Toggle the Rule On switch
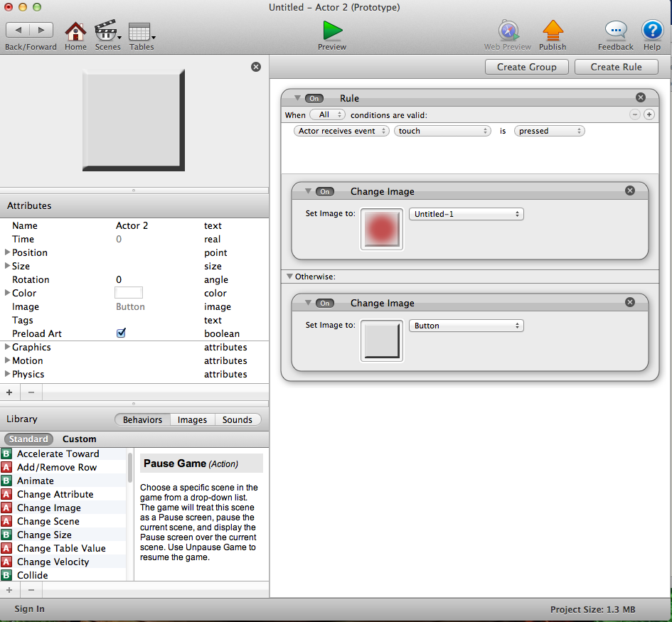Image resolution: width=672 pixels, height=622 pixels. 314,99
